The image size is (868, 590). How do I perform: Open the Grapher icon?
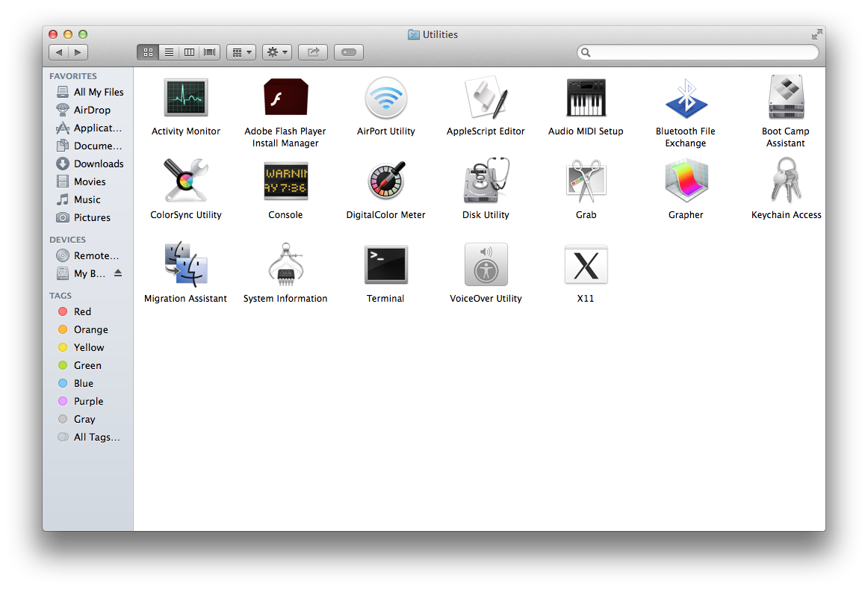pyautogui.click(x=686, y=181)
